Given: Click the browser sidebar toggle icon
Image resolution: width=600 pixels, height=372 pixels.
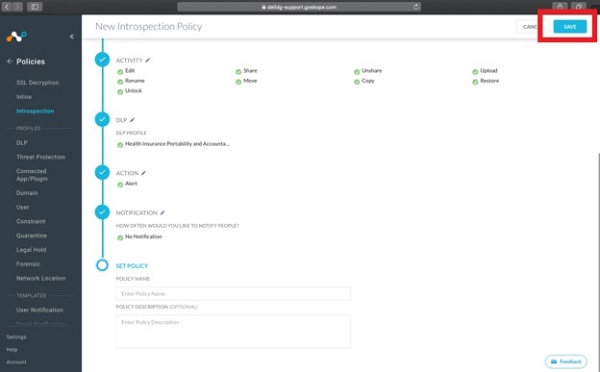Looking at the screenshot, I should tap(34, 7).
